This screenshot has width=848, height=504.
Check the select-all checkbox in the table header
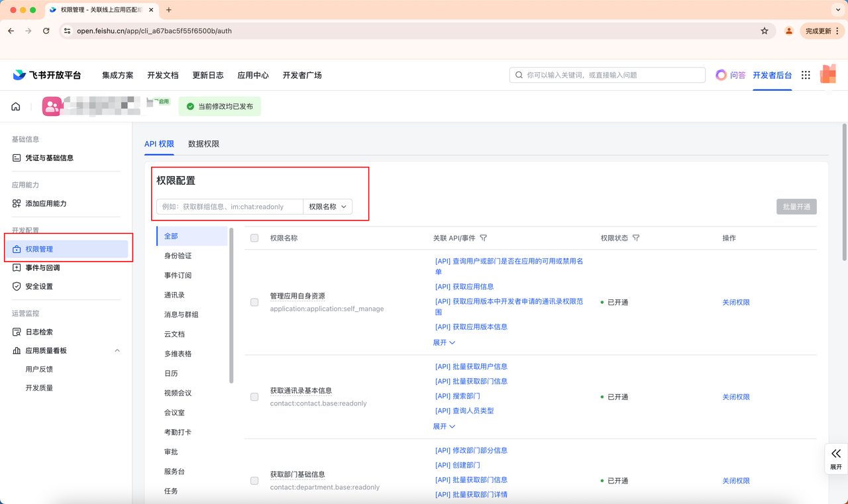click(254, 238)
